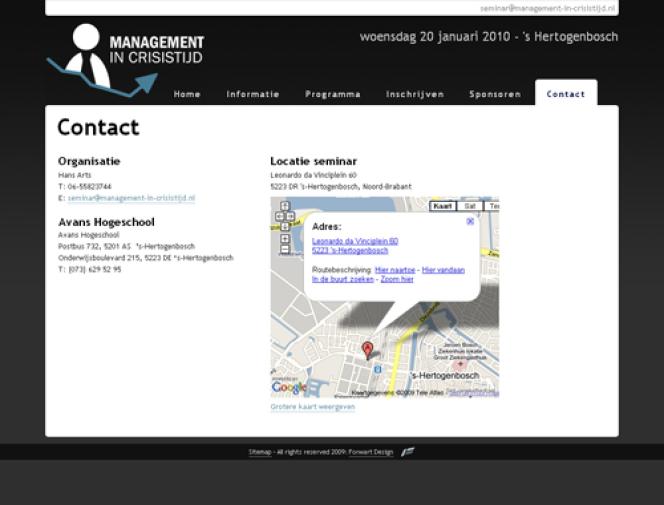
Task: Navigate to the Inschrijven tab
Action: pos(415,94)
